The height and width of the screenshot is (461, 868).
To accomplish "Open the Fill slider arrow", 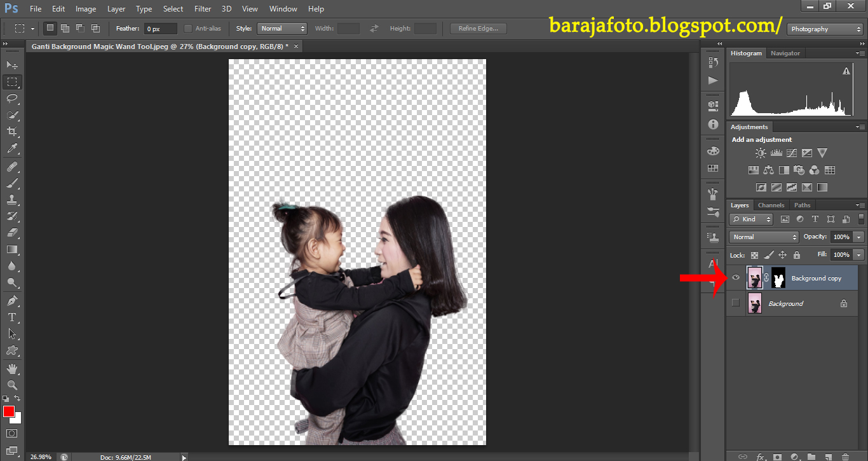I will [859, 254].
